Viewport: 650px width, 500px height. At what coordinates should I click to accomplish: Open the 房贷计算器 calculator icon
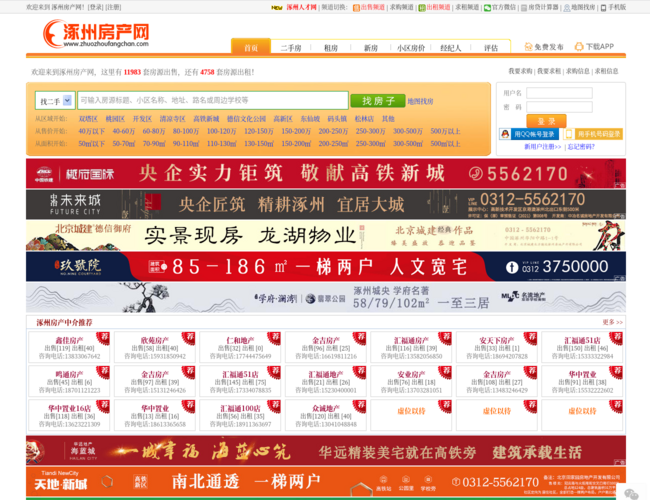point(524,7)
